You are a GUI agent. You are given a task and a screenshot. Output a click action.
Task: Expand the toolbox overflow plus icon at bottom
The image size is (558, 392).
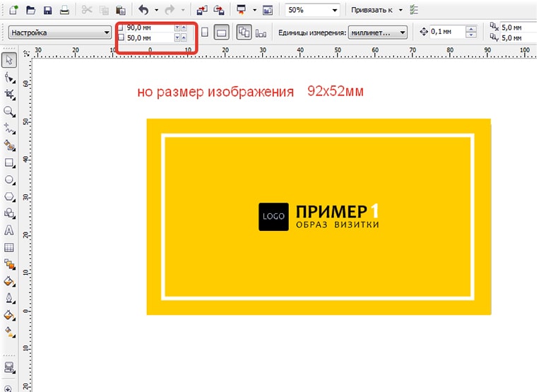pyautogui.click(x=8, y=388)
